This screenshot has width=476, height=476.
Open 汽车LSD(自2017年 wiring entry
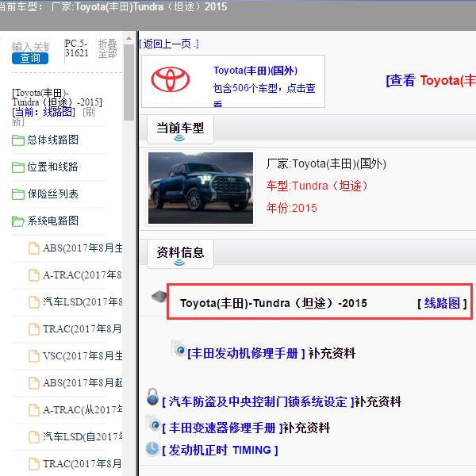click(x=83, y=437)
